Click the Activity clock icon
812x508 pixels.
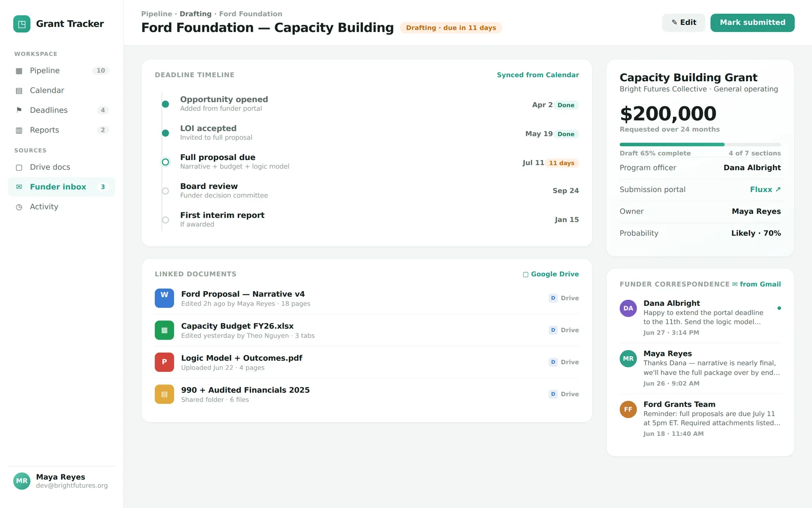[x=19, y=207]
